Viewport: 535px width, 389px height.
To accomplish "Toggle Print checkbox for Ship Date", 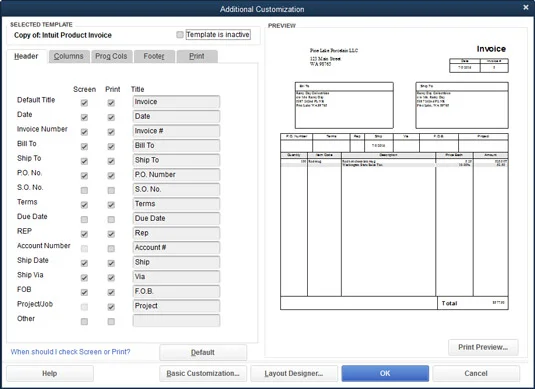I will (x=111, y=263).
